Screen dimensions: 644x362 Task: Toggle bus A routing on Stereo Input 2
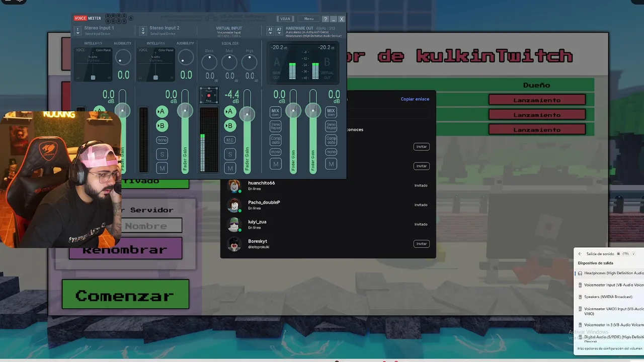162,112
